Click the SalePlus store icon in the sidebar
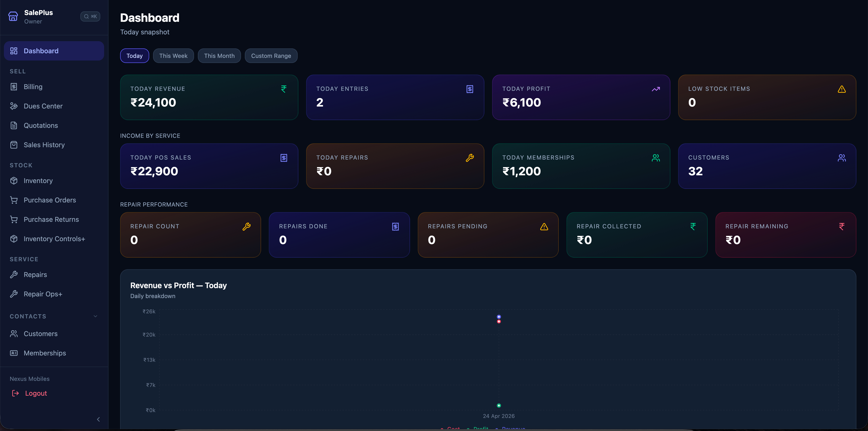The image size is (868, 431). 13,16
